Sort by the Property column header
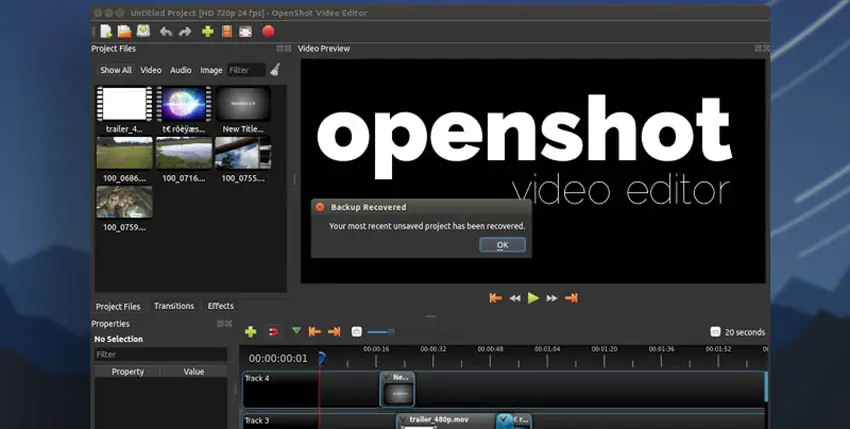Image resolution: width=850 pixels, height=429 pixels. (127, 372)
